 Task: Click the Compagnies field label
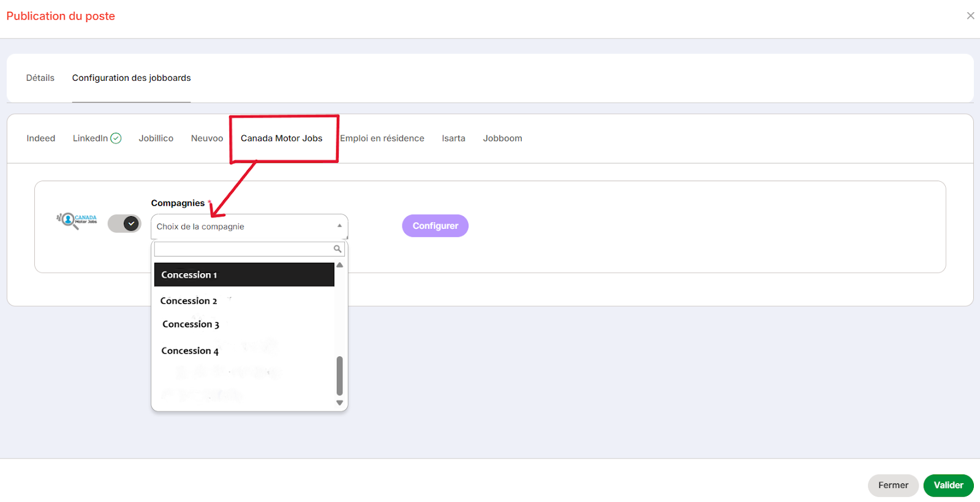(178, 203)
